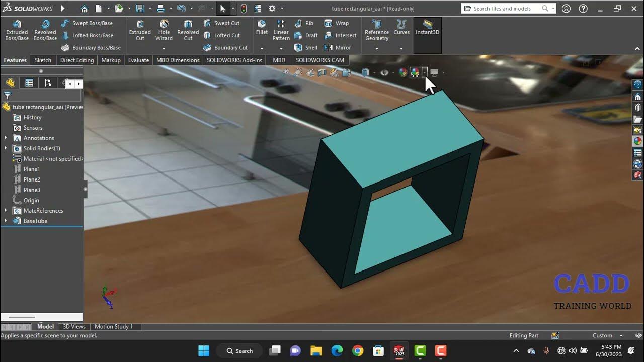Click the Reference Geometry tool
The image size is (644, 362).
tap(377, 31)
